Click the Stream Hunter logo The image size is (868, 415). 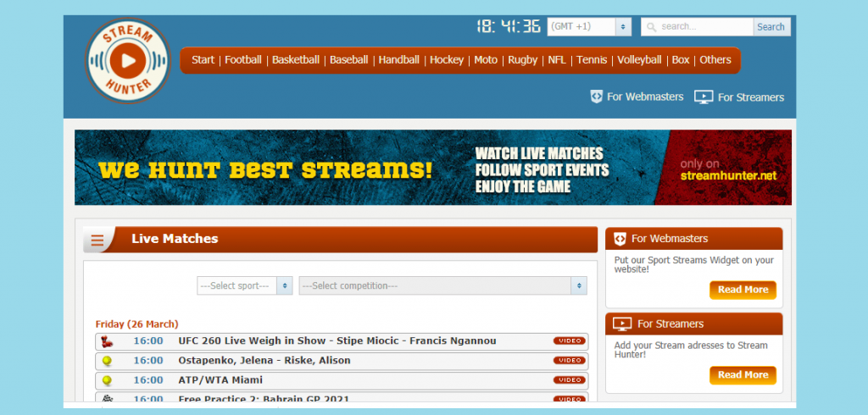pos(128,60)
